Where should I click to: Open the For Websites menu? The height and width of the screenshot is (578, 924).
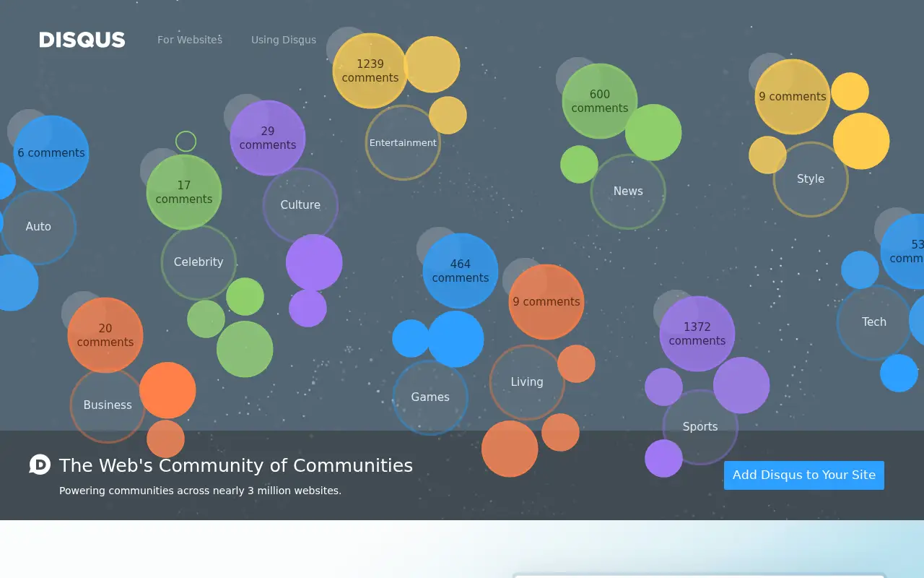click(190, 40)
